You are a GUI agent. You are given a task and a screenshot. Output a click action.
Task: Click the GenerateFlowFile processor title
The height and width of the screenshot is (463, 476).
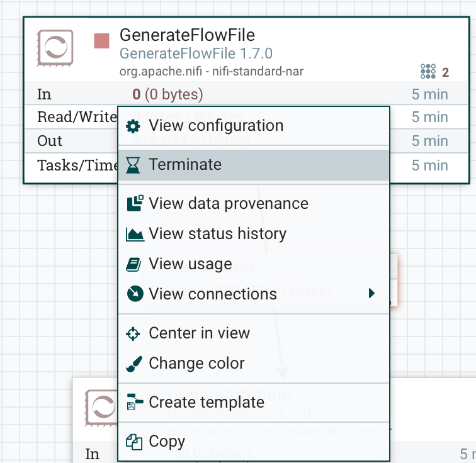click(x=187, y=35)
